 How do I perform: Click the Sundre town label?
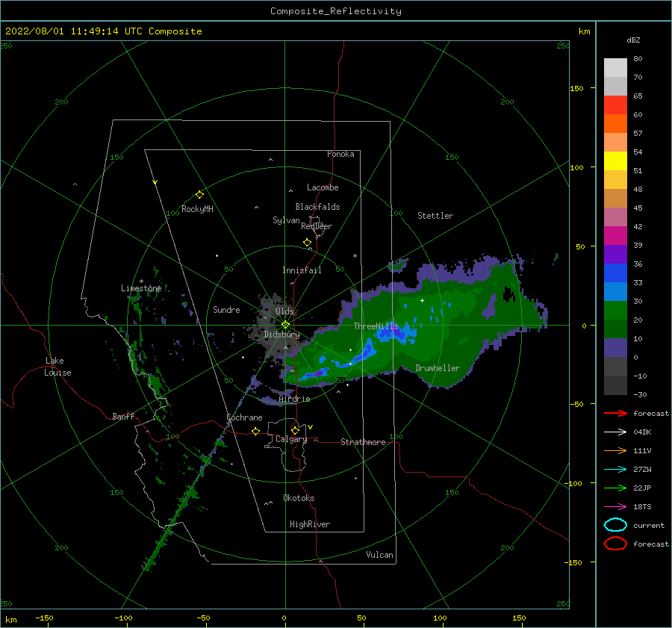[227, 309]
